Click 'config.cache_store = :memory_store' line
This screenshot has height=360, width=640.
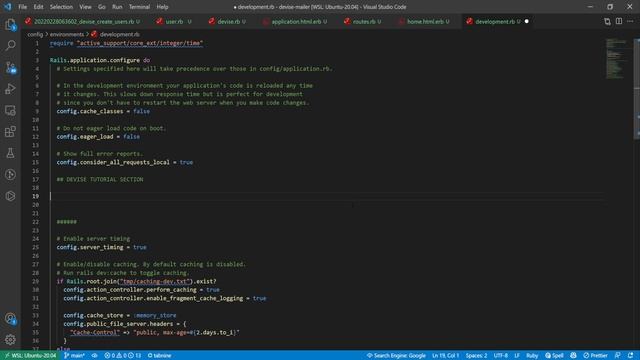[x=120, y=315]
